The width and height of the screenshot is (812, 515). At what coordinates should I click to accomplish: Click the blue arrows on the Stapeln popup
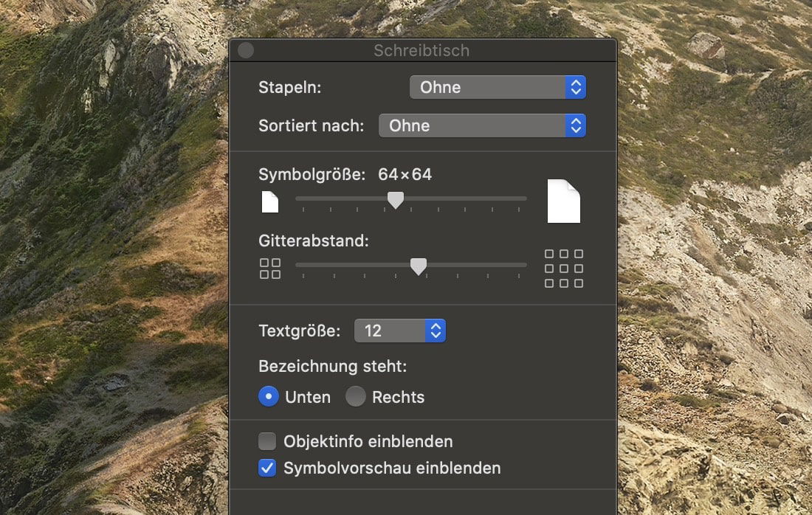point(576,87)
